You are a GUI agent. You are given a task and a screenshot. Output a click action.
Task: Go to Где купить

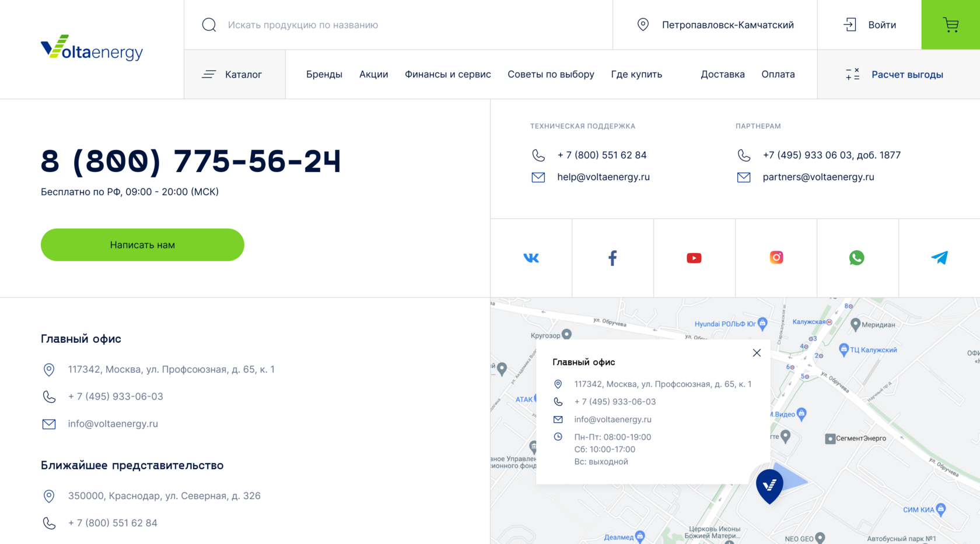636,74
